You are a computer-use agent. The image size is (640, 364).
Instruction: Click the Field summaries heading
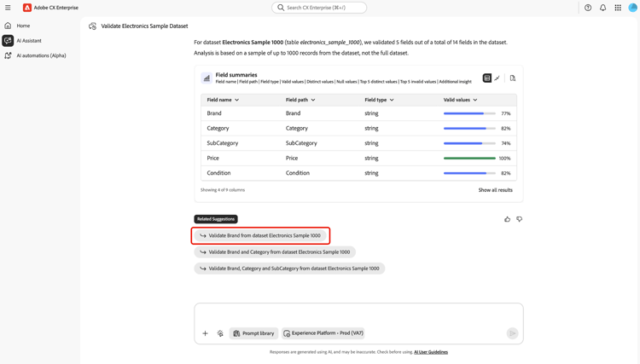[x=236, y=75]
